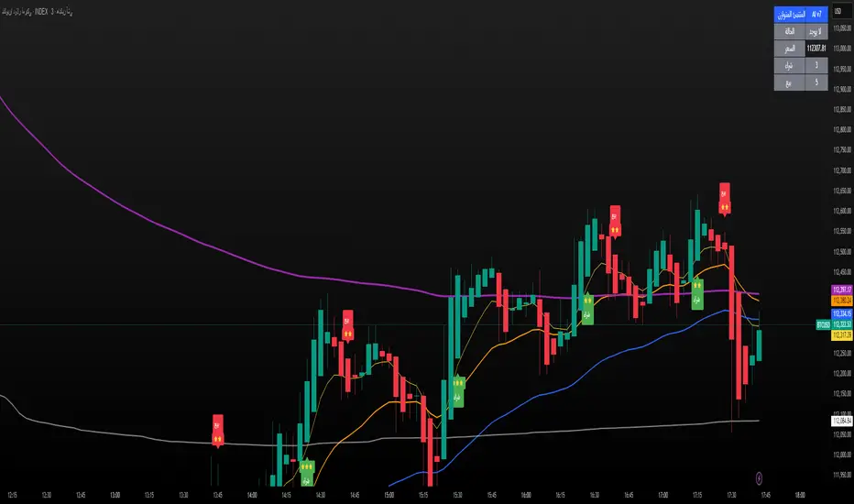Click the 111,950.00 price axis label
This screenshot has height=504, width=854.
click(x=842, y=475)
